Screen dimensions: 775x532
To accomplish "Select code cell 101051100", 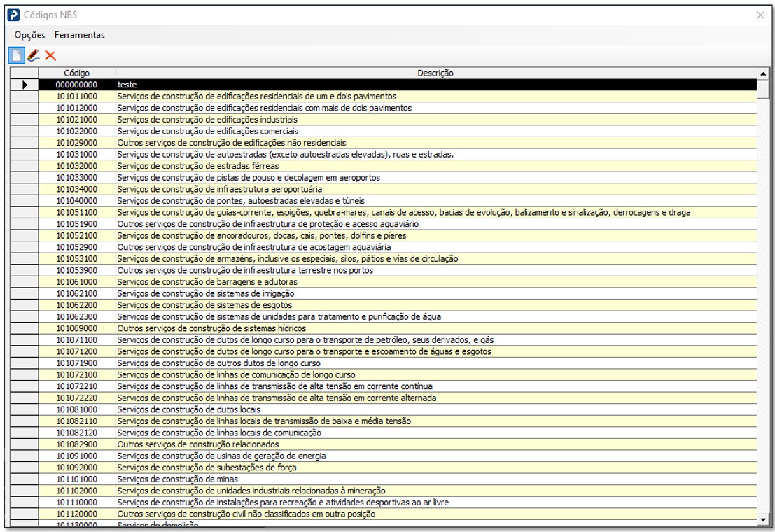I will click(77, 213).
